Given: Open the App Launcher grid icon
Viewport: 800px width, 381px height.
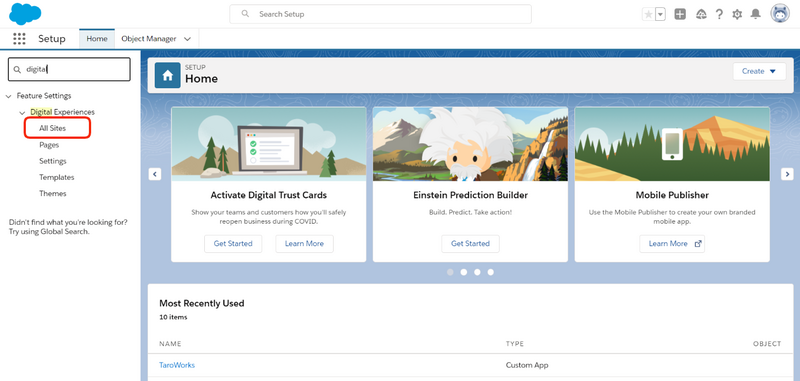Looking at the screenshot, I should point(19,39).
